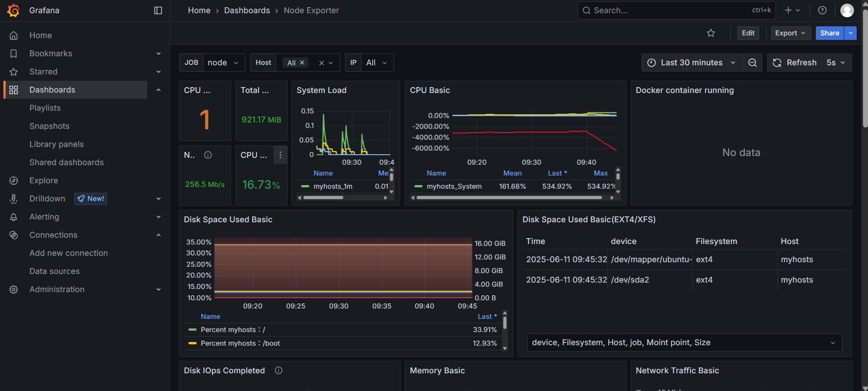Image resolution: width=868 pixels, height=391 pixels.
Task: Show info icon for Disk IOps Completed
Action: (x=279, y=371)
